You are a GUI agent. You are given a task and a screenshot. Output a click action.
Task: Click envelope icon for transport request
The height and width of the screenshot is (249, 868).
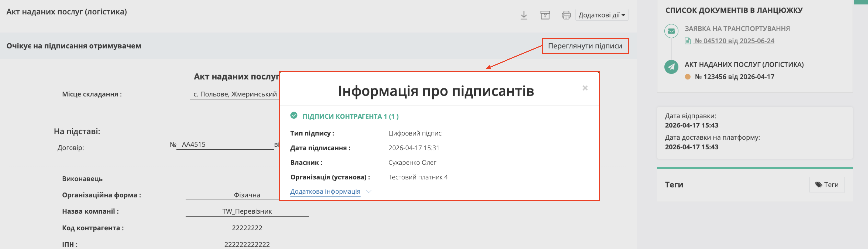coord(671,31)
